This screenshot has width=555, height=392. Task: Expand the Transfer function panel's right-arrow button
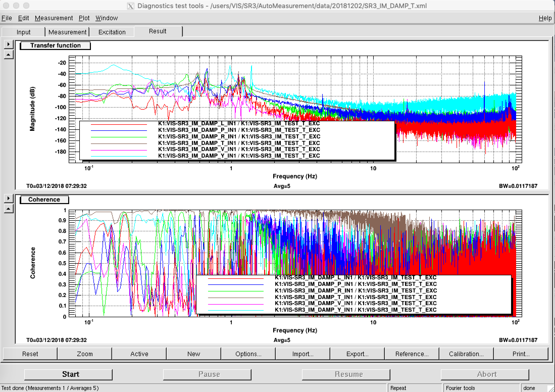coord(9,44)
